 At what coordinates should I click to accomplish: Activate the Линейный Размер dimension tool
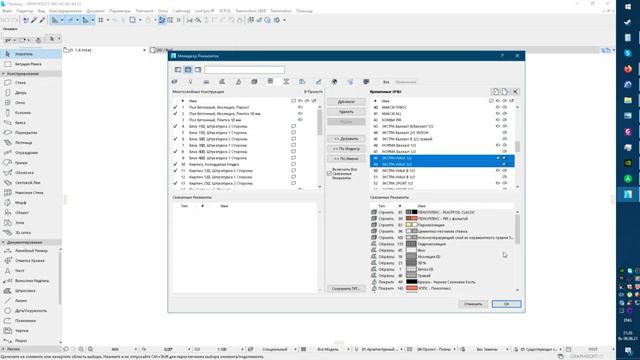point(31,251)
